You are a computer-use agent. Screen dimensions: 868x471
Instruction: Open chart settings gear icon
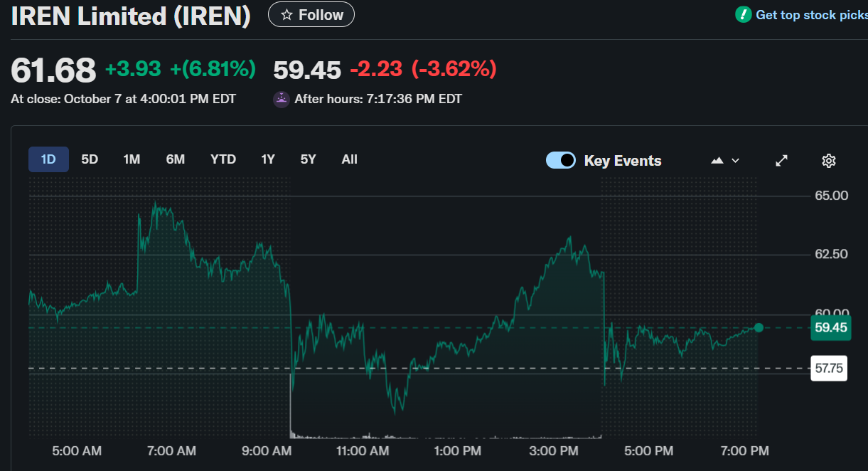tap(828, 161)
